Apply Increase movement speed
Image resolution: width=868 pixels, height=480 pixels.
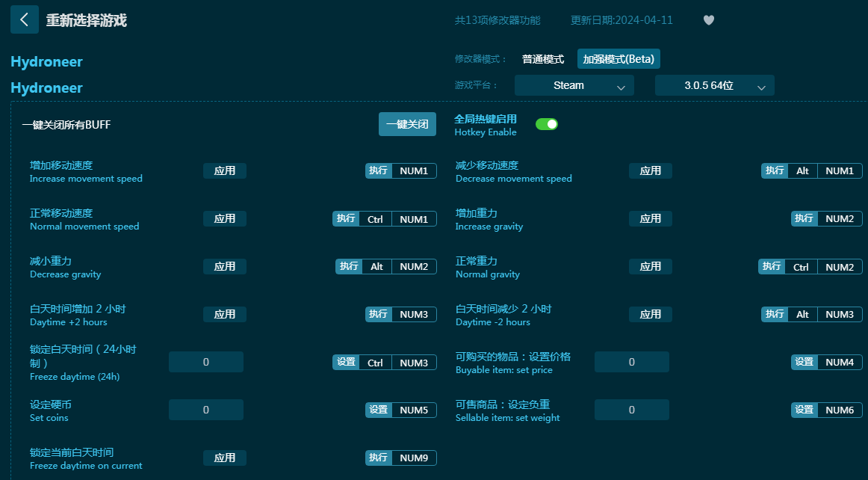(x=225, y=170)
